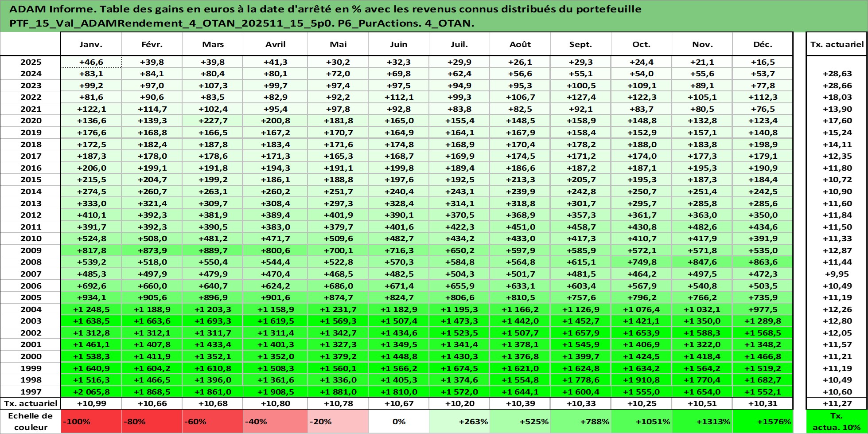Image resolution: width=868 pixels, height=434 pixels.
Task: Select the +692,6 cell in row 2006
Action: click(x=91, y=286)
